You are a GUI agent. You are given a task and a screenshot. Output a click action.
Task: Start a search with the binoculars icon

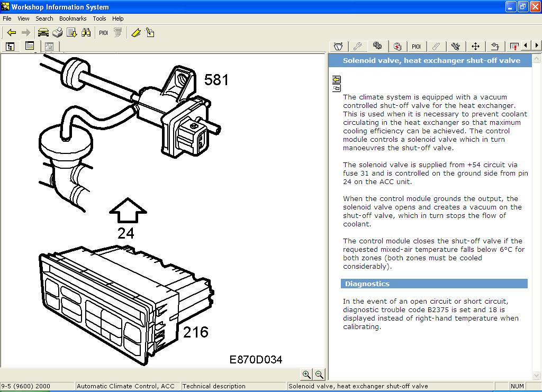tap(86, 32)
